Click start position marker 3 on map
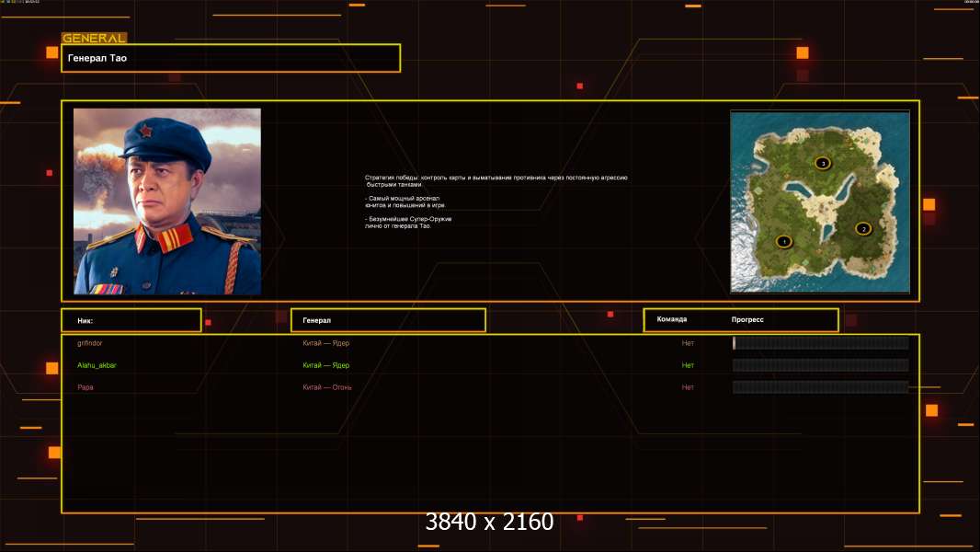This screenshot has width=980, height=552. [823, 163]
